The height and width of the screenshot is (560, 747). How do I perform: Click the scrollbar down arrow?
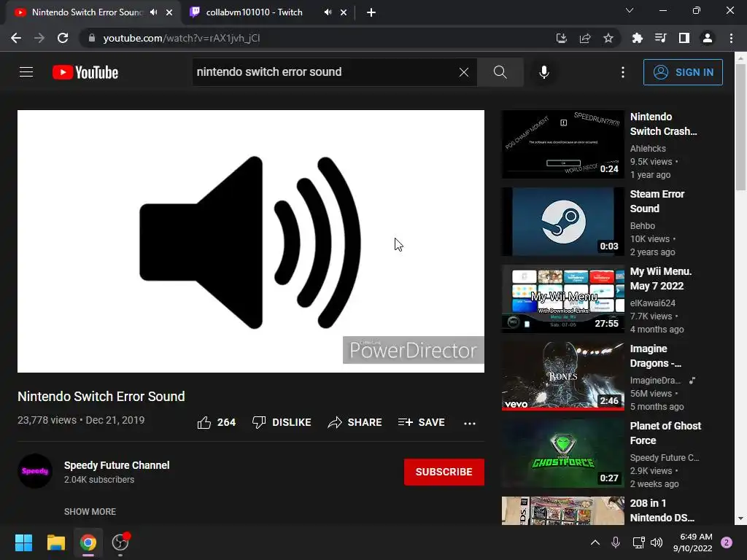pyautogui.click(x=740, y=518)
